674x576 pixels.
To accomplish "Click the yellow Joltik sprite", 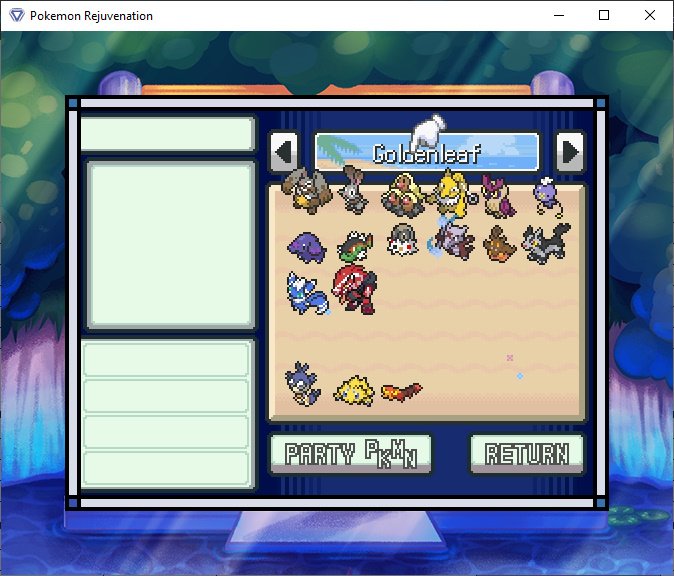I will tap(353, 390).
